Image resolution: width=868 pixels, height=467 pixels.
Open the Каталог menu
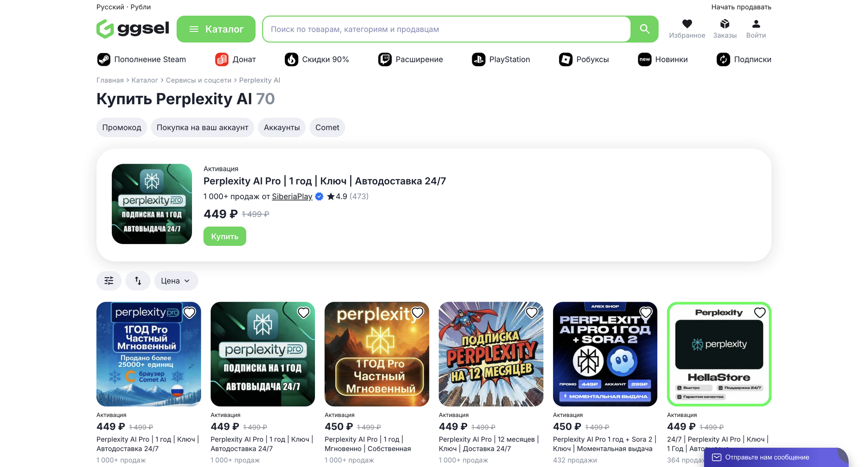[216, 29]
